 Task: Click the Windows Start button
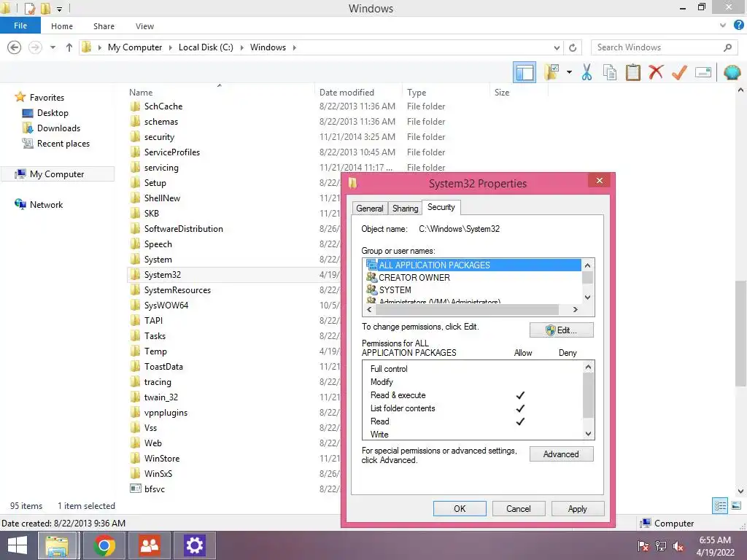pyautogui.click(x=17, y=545)
